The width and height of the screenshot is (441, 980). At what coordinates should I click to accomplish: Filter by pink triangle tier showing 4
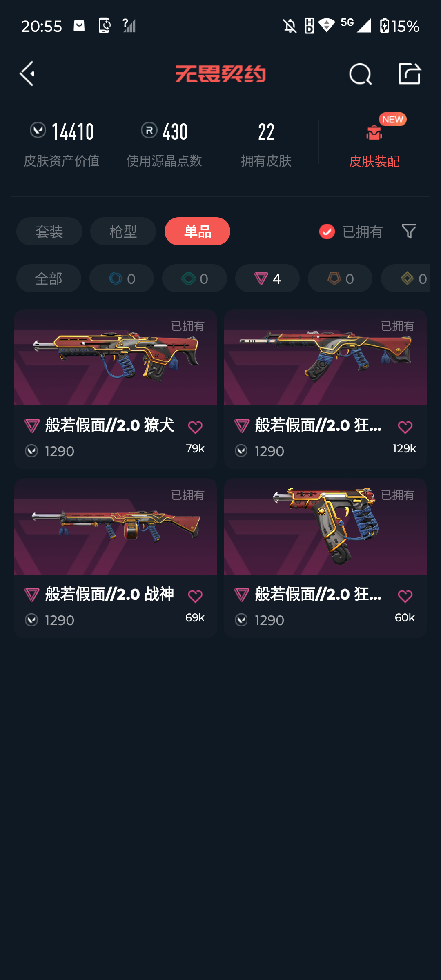[x=267, y=278]
